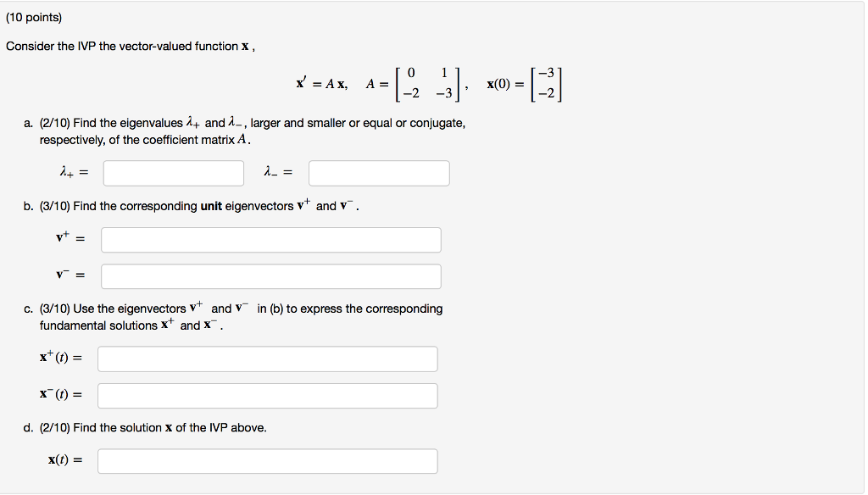Click the v+ equals label
This screenshot has width=868, height=495.
coord(67,239)
